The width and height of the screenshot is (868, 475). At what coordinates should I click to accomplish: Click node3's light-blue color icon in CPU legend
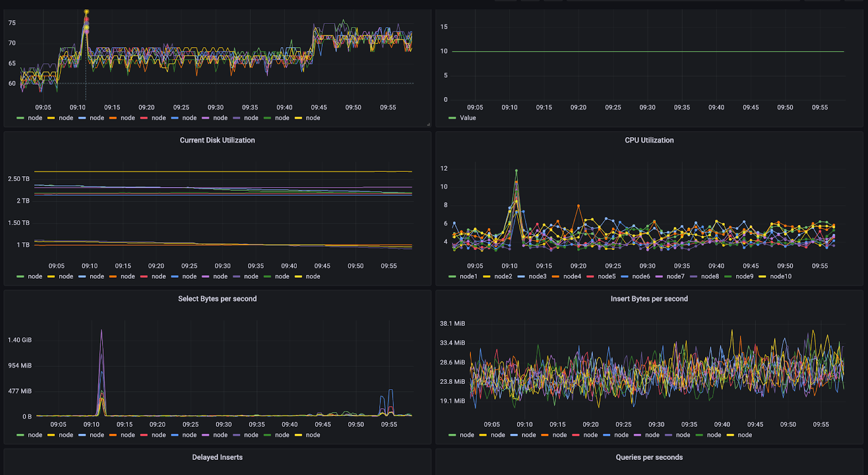521,277
